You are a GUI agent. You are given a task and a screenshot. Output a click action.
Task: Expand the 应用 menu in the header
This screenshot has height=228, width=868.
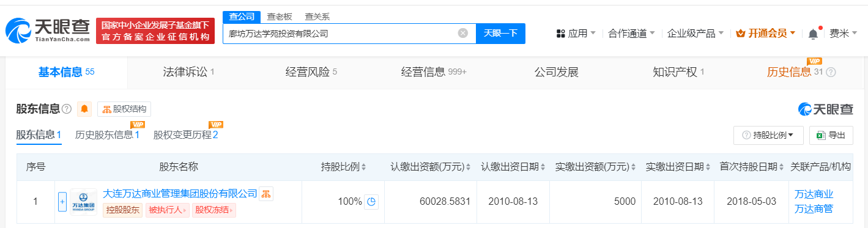point(576,33)
